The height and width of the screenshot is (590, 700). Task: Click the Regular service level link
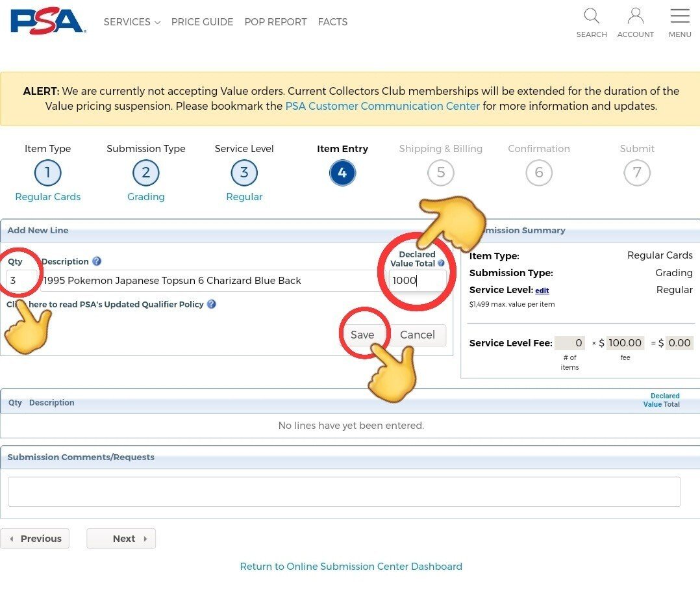(244, 197)
